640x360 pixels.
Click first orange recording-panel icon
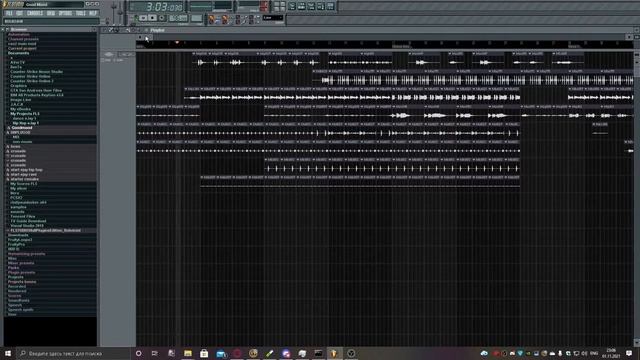[x=211, y=19]
